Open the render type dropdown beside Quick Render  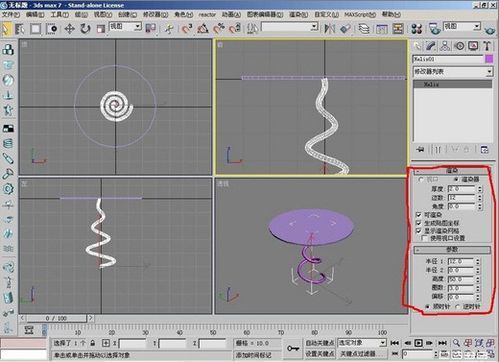pos(462,26)
